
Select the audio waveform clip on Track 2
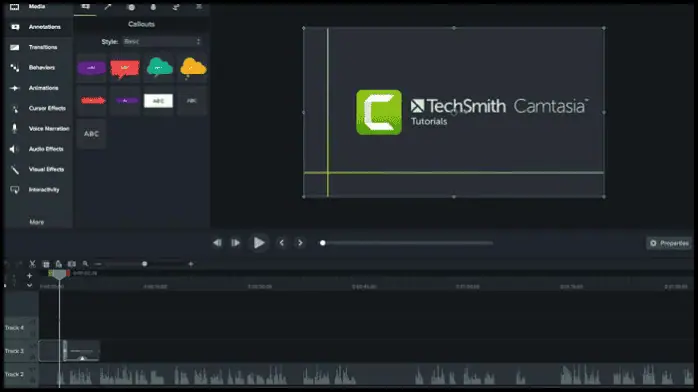(366, 374)
